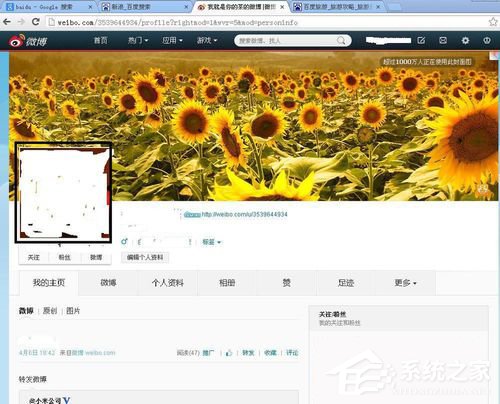Click 评论 on the post
This screenshot has height=404, width=500.
coord(292,353)
